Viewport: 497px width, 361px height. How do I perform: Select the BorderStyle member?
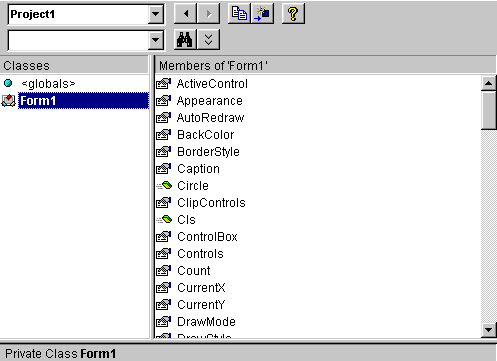click(x=208, y=152)
